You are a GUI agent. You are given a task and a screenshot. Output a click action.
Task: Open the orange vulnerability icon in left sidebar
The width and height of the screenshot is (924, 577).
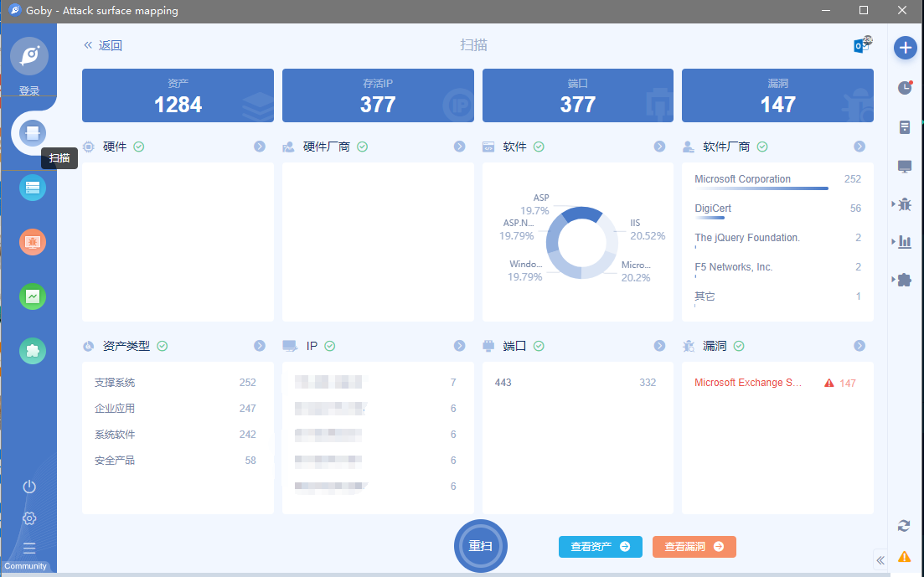33,242
